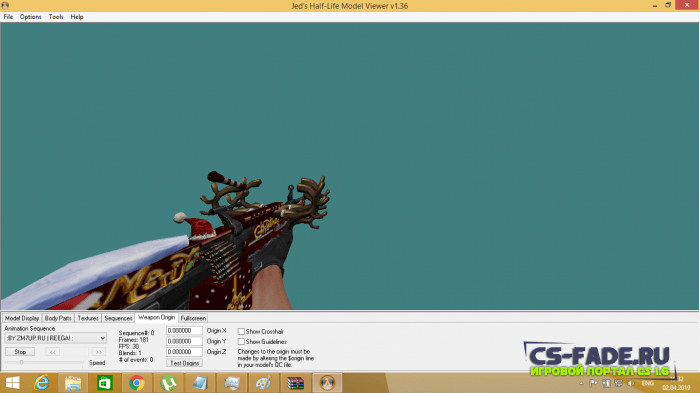Click the Origin X input field
The height and width of the screenshot is (393, 700).
point(184,330)
